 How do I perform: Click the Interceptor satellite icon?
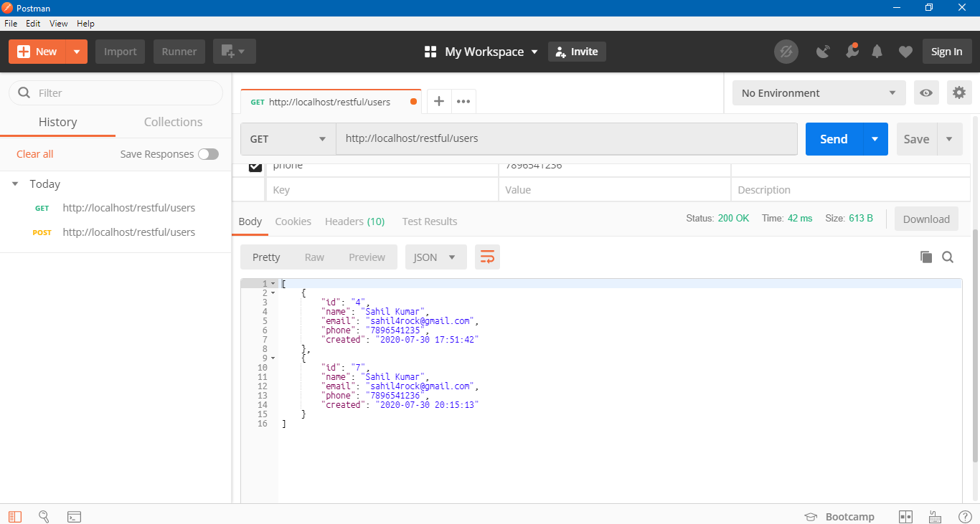click(x=823, y=51)
